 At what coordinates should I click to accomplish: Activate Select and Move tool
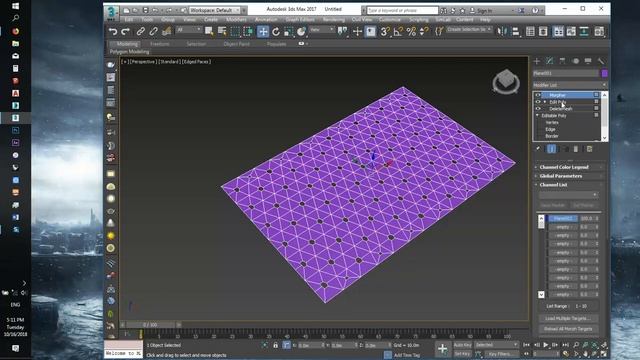tap(263, 31)
